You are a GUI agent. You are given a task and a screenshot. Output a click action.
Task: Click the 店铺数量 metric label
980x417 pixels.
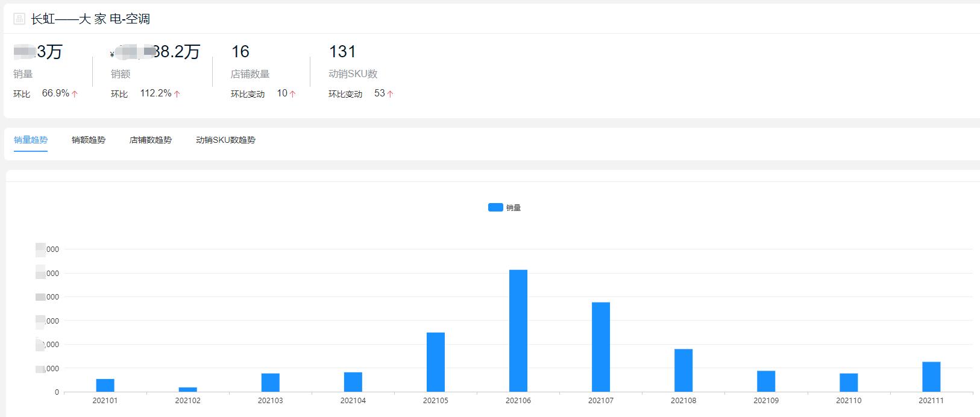(250, 74)
